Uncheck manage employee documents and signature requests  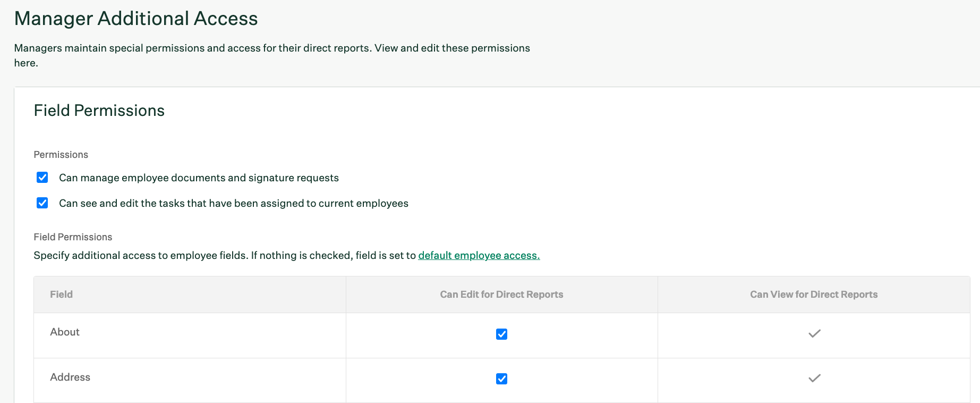tap(42, 178)
